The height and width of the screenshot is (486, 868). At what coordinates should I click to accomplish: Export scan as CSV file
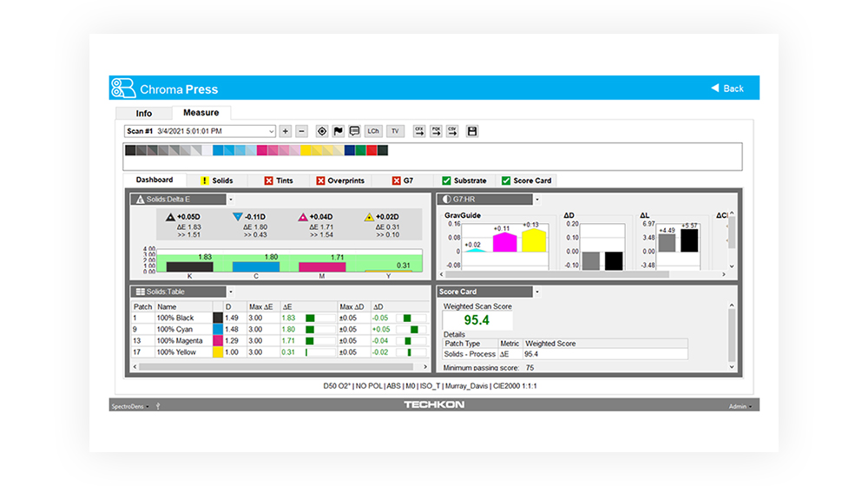(x=452, y=131)
